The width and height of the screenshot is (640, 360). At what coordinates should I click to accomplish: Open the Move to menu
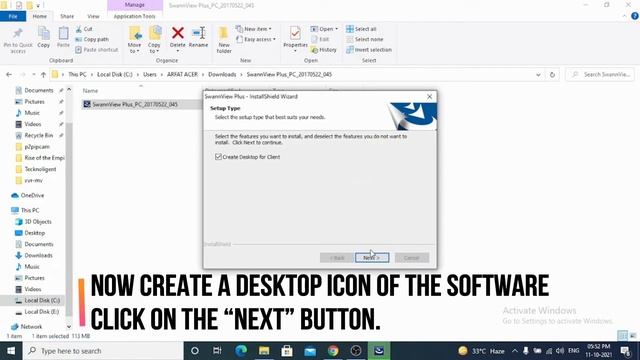tap(134, 40)
